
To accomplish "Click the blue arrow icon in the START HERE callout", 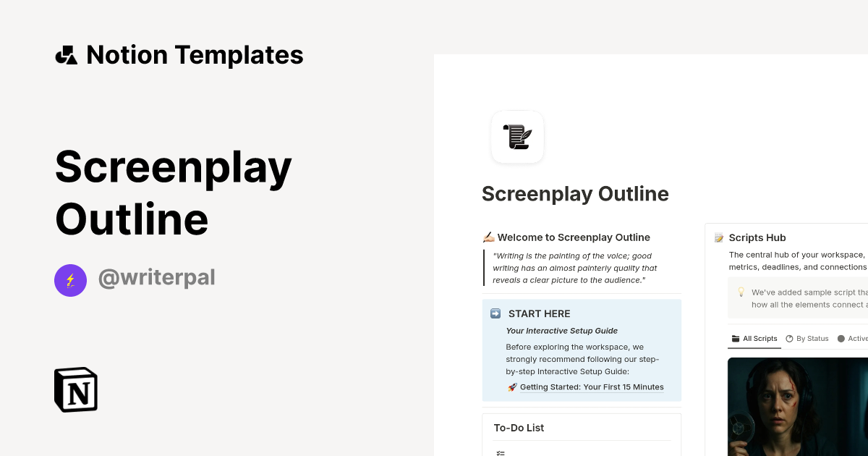I will point(495,313).
